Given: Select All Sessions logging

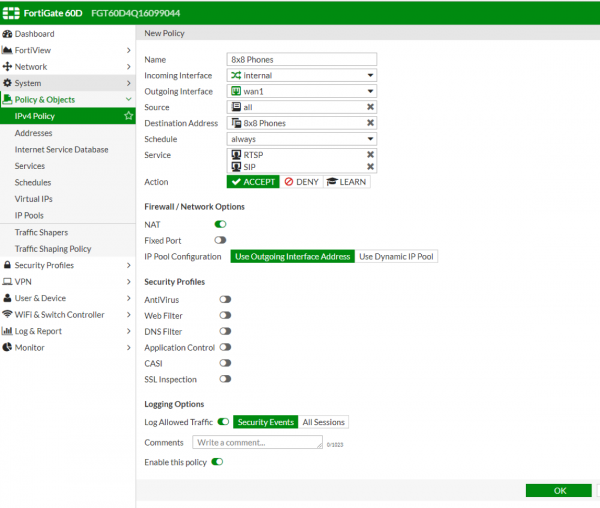Looking at the screenshot, I should pyautogui.click(x=323, y=422).
